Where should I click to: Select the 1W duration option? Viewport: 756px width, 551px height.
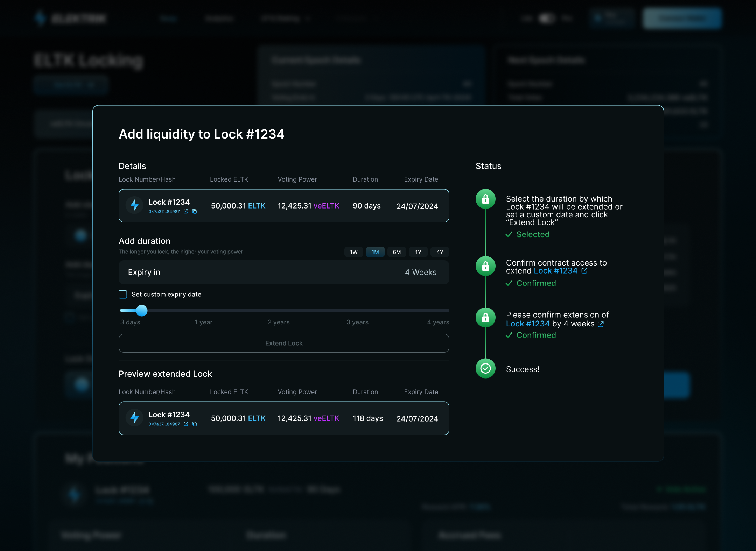point(353,252)
